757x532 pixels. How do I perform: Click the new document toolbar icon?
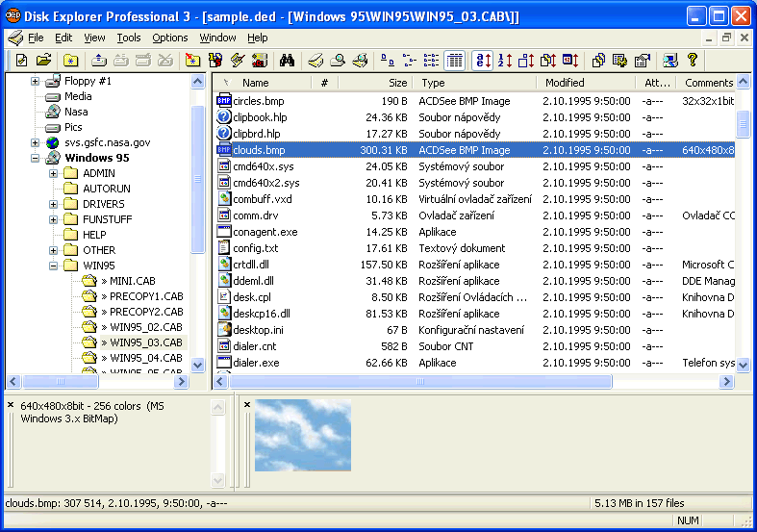click(22, 61)
